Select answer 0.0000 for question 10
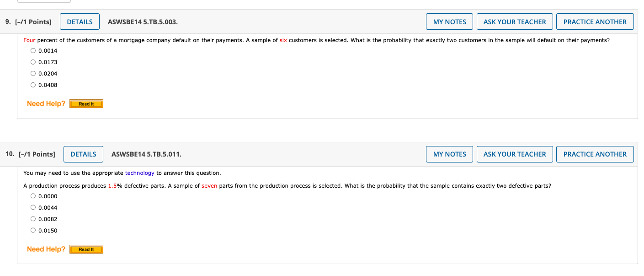Screen dimensions: 644x276 point(32,196)
